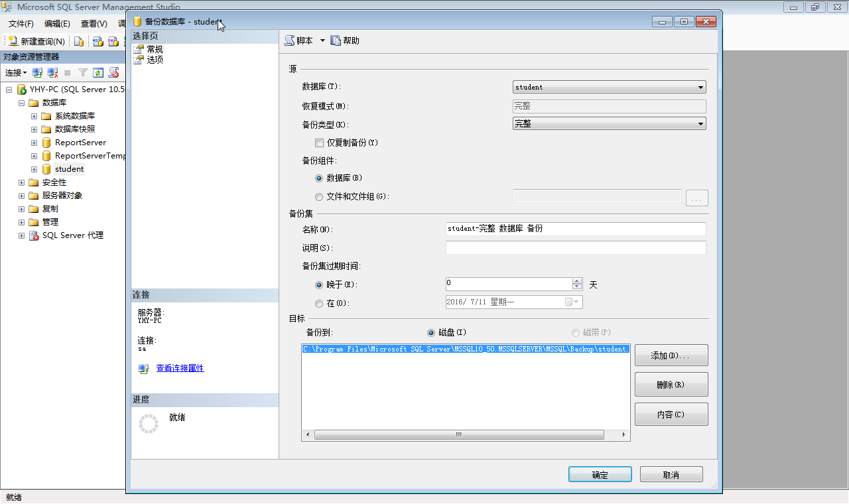Click the Filter funnel icon in Object Explorer
The height and width of the screenshot is (504, 849).
pyautogui.click(x=83, y=72)
